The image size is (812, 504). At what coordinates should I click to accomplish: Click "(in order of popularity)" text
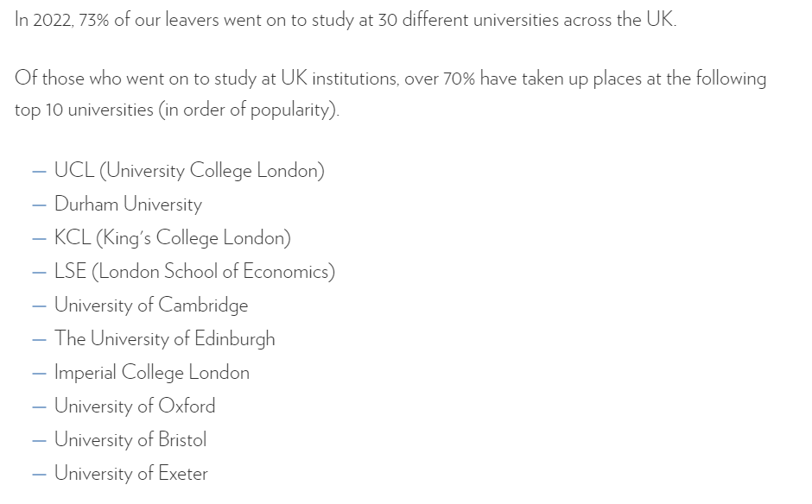tap(249, 111)
